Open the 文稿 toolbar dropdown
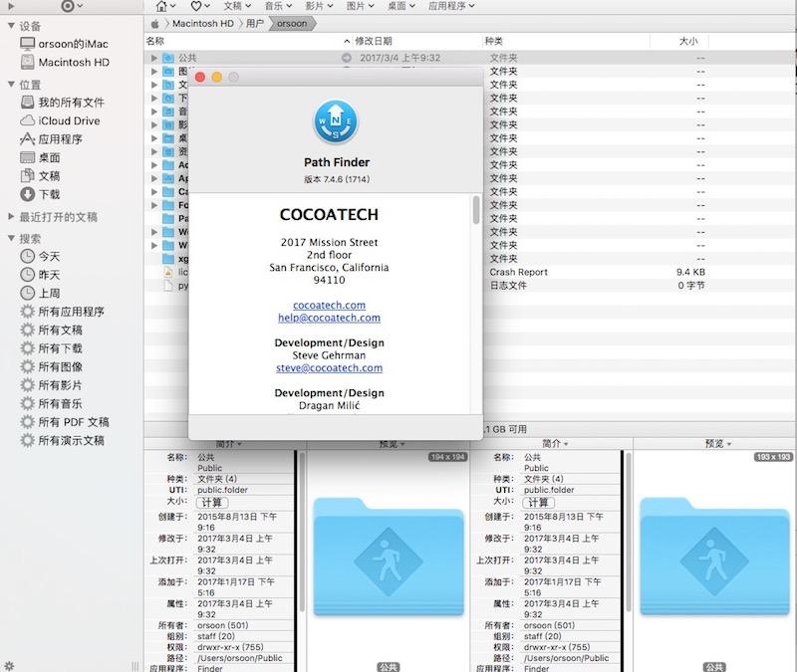This screenshot has width=797, height=672. [237, 6]
